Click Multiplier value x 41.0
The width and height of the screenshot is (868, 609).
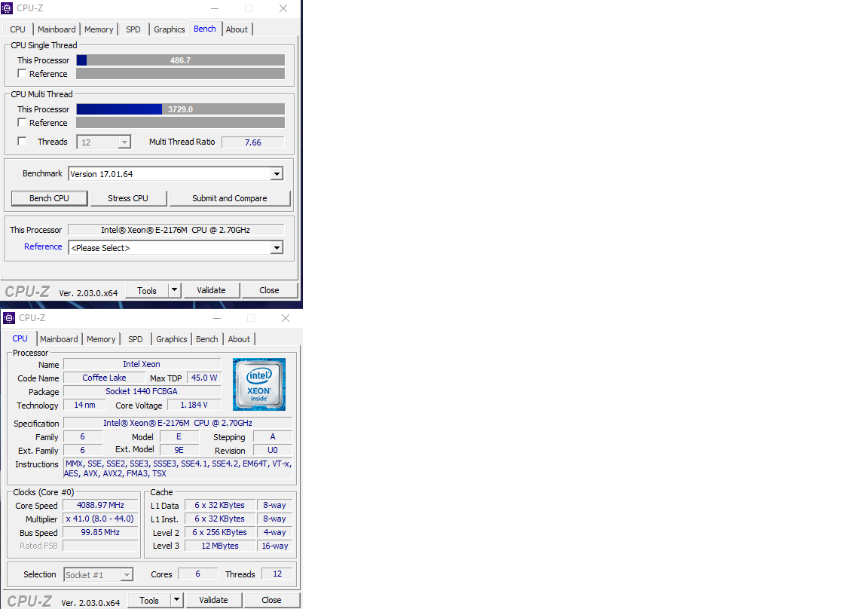[x=100, y=519]
